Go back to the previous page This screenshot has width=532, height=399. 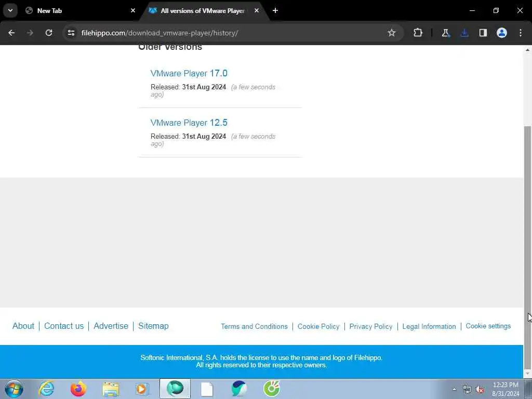(11, 33)
